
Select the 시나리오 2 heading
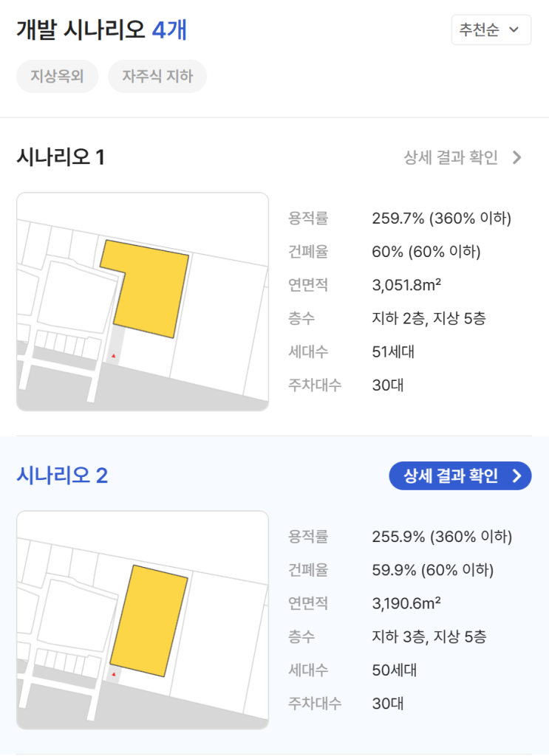62,475
